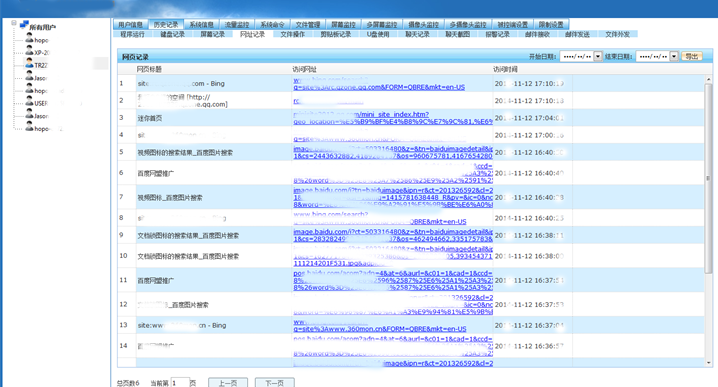The image size is (718, 387).
Task: Open the 键盘记录 sub-tab
Action: point(173,34)
